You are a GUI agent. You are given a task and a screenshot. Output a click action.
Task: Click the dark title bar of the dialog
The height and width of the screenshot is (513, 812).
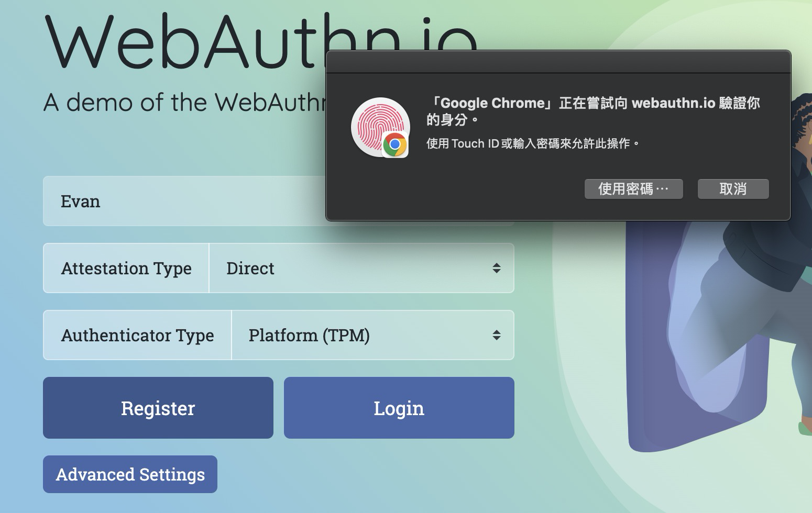click(558, 62)
